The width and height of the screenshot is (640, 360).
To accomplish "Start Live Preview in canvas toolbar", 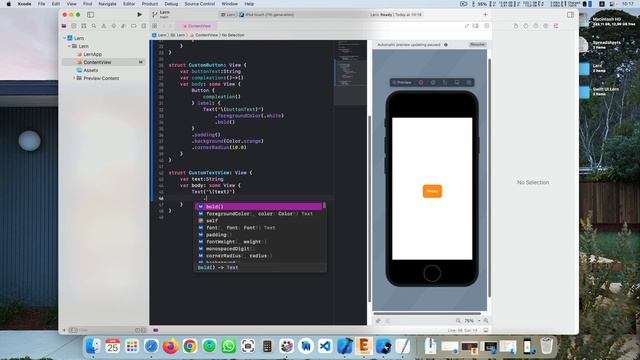I will click(x=421, y=82).
